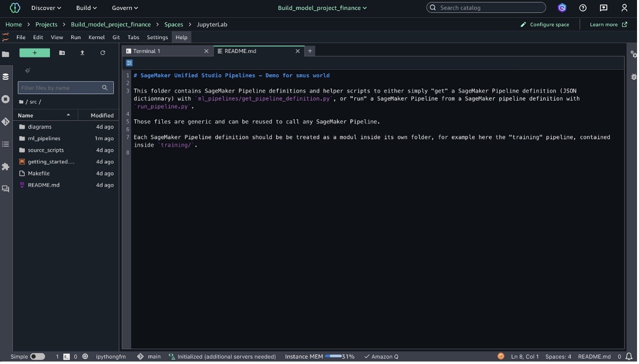Image resolution: width=639 pixels, height=364 pixels.
Task: Click the Git clone icon above the filter
Action: coord(28,70)
